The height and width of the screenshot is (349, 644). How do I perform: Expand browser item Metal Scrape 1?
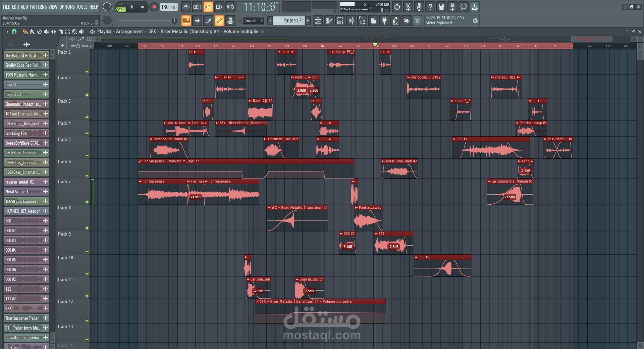(26, 192)
